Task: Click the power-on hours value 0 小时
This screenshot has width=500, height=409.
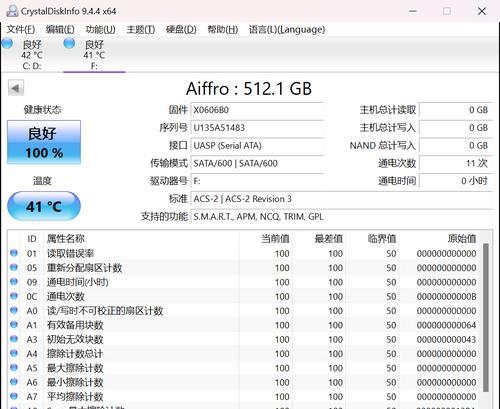Action: [456, 181]
